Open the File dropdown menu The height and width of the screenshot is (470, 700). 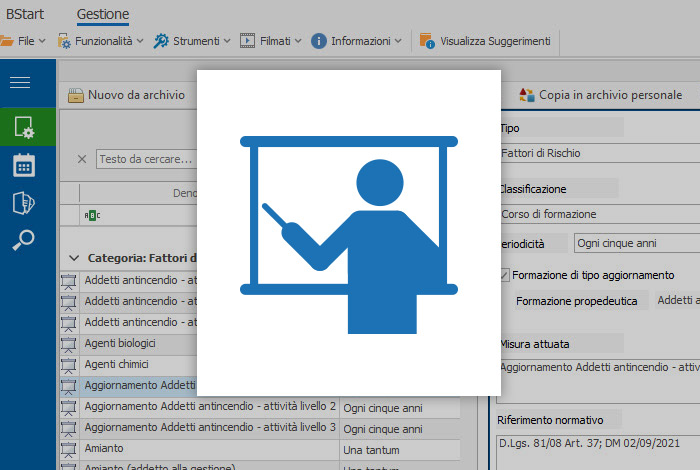[20, 41]
